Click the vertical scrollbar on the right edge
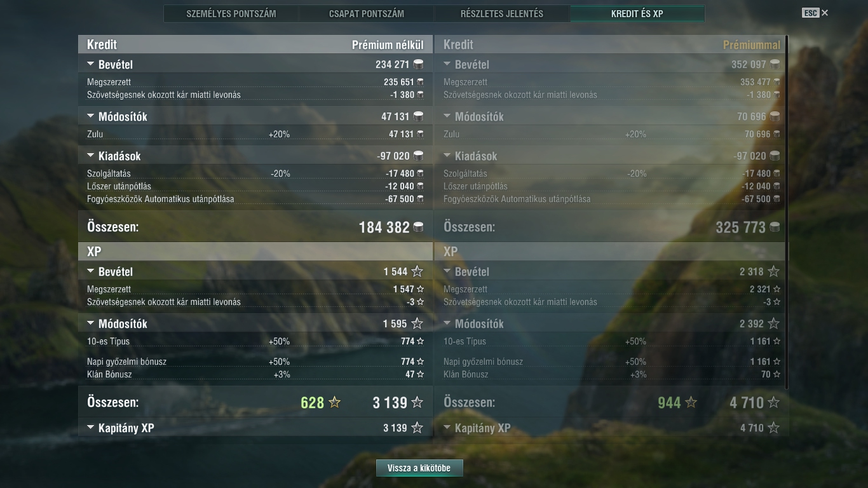 (787, 212)
